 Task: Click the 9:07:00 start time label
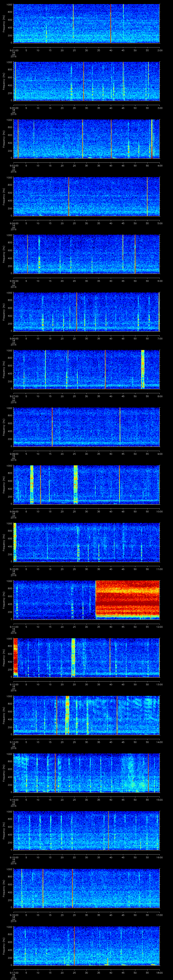point(14,396)
